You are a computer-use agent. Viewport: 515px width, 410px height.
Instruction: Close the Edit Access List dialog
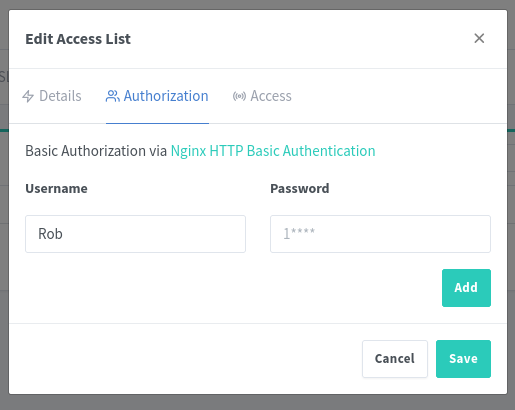click(x=479, y=38)
